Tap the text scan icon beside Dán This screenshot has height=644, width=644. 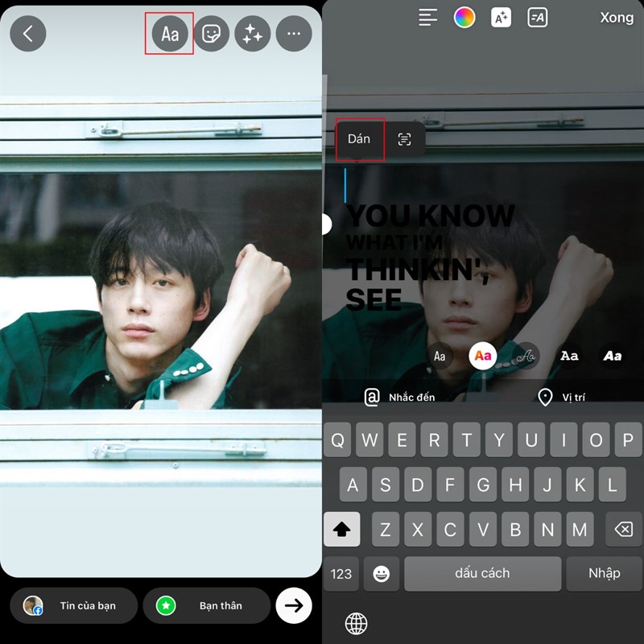click(404, 138)
